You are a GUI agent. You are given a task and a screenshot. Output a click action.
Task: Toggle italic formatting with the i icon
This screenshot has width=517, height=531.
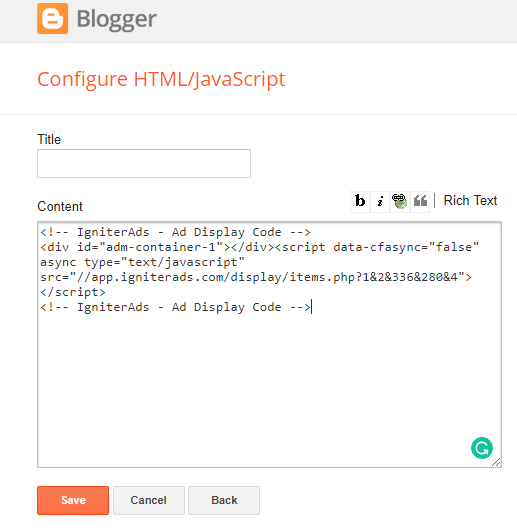(x=380, y=201)
